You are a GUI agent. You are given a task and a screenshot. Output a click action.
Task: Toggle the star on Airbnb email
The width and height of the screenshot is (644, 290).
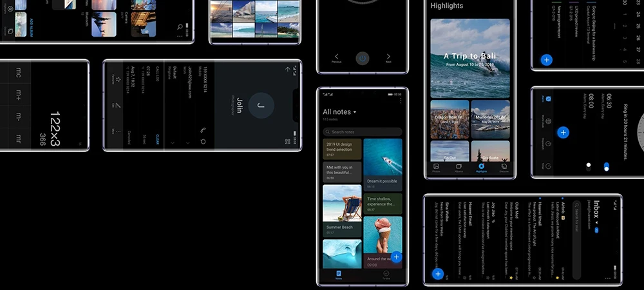558,278
